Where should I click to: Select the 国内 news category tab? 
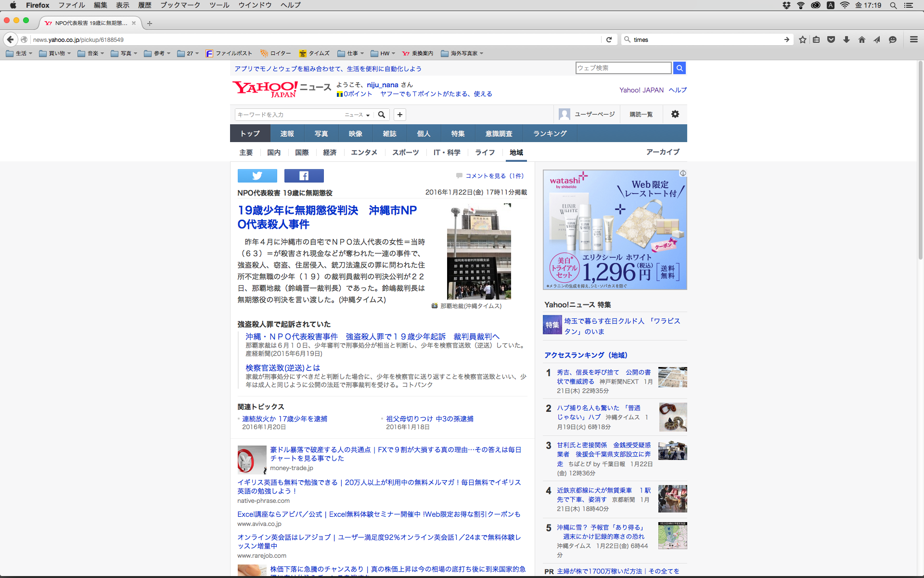(x=274, y=152)
